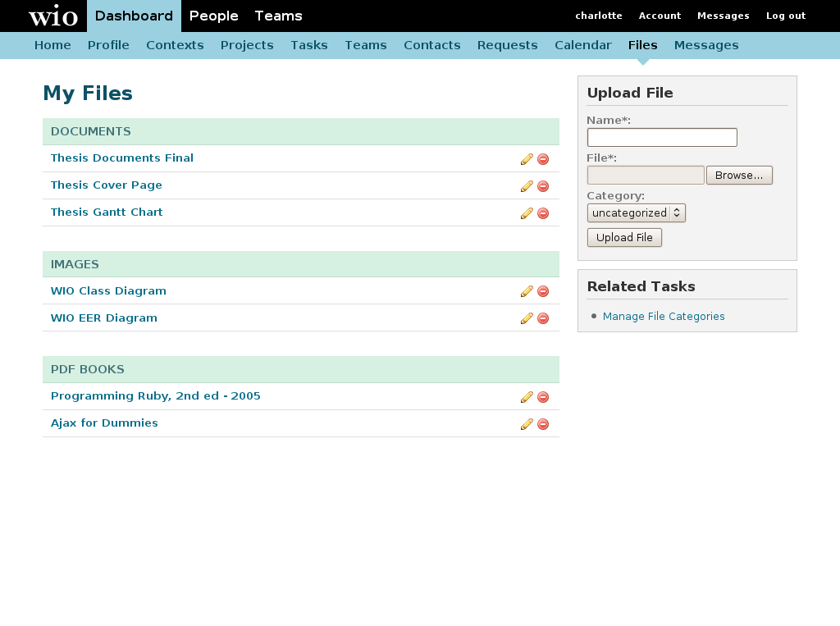Click the File path field
This screenshot has width=840, height=626.
646,176
